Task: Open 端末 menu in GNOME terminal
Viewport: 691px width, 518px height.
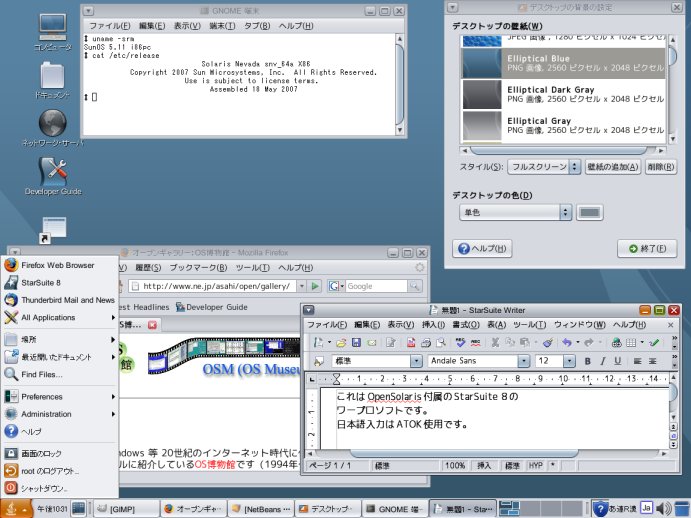Action: point(222,26)
